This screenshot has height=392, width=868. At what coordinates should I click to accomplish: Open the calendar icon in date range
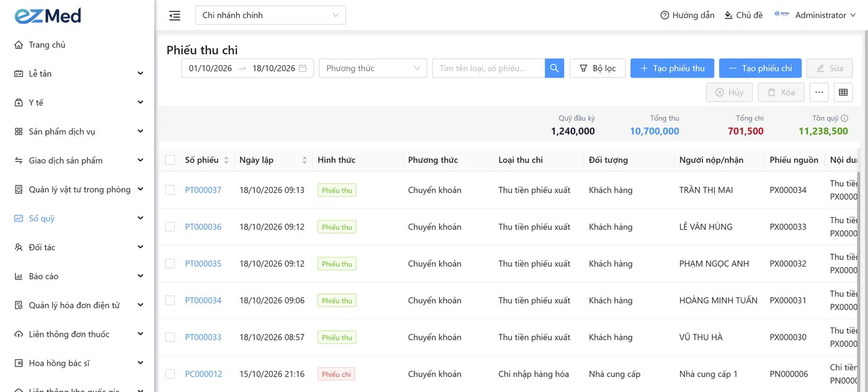tap(303, 68)
